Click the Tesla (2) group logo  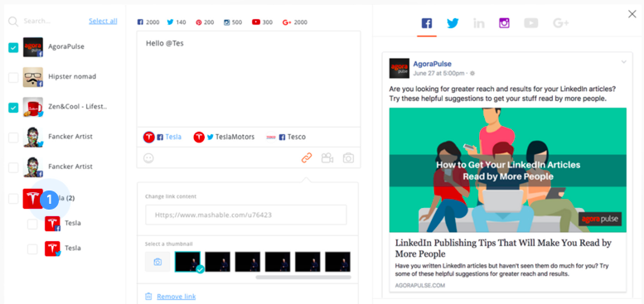pos(33,199)
